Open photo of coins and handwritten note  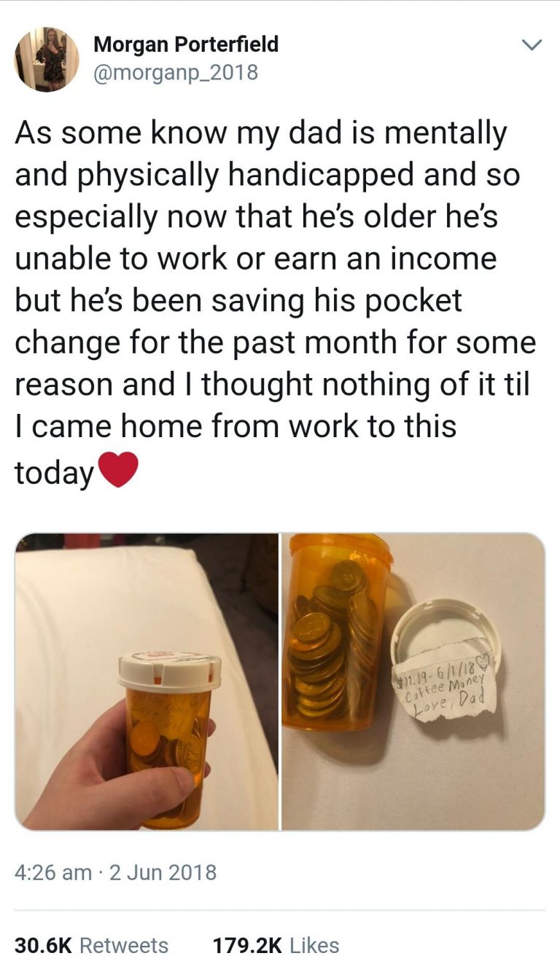pyautogui.click(x=413, y=681)
